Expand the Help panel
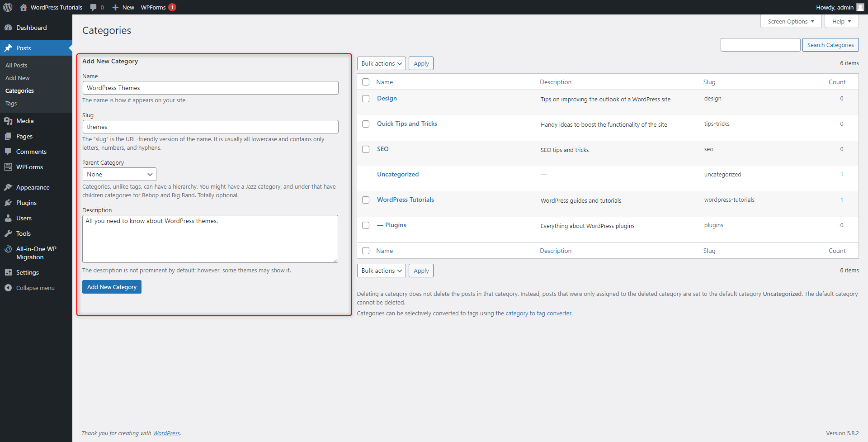 click(x=842, y=21)
